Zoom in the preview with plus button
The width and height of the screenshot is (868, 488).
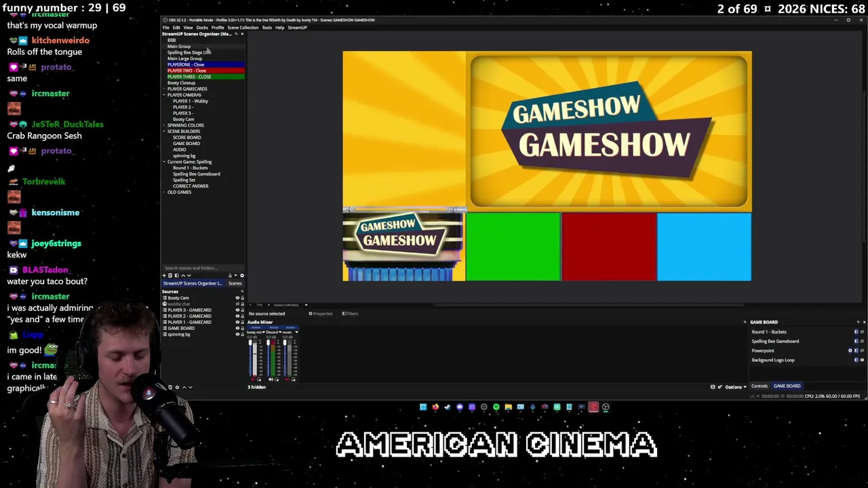click(x=269, y=305)
